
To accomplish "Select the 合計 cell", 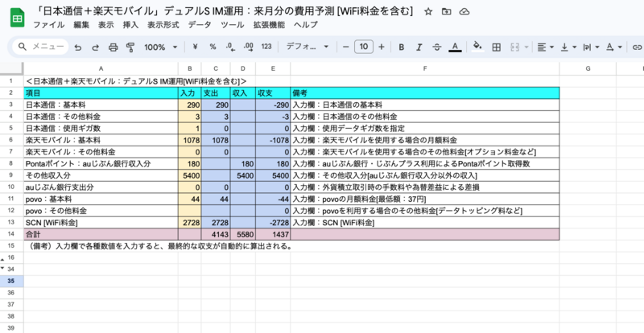I will (x=101, y=235).
